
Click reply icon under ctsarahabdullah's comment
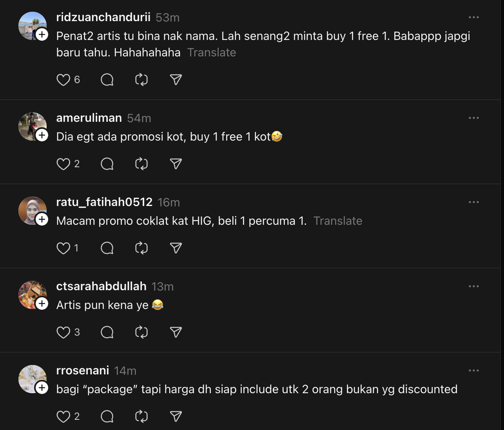(x=107, y=332)
